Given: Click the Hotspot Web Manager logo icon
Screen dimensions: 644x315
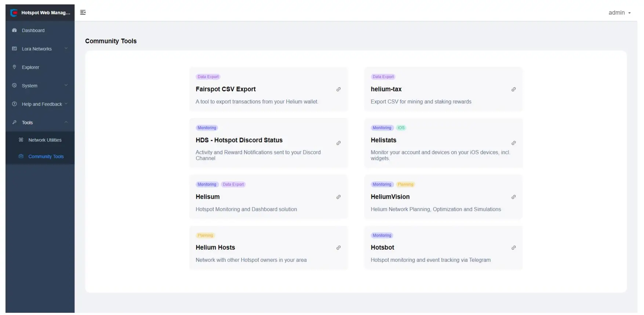Looking at the screenshot, I should (14, 13).
